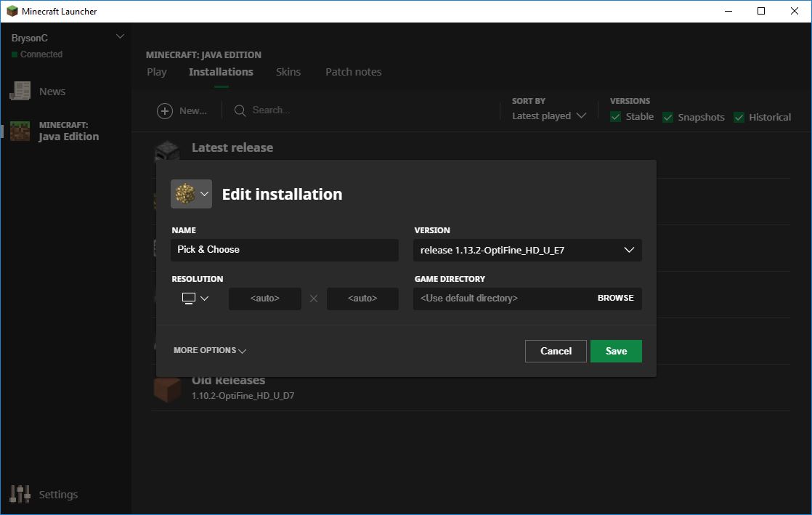Viewport: 812px width, 515px height.
Task: Open the Sort By Latest played dropdown
Action: (548, 116)
